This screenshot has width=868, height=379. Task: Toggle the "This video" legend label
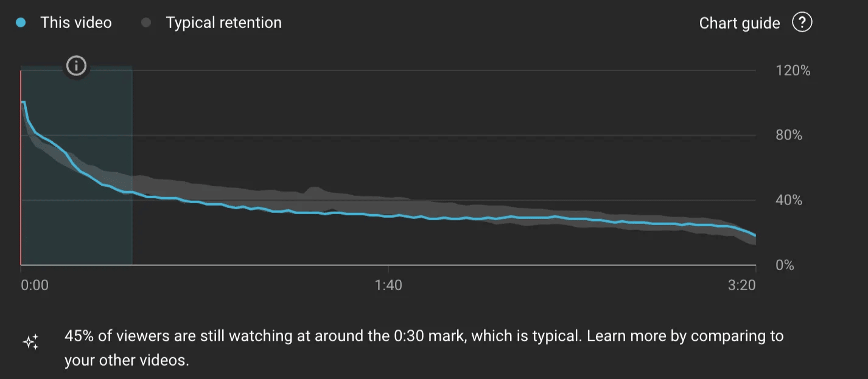click(x=76, y=23)
